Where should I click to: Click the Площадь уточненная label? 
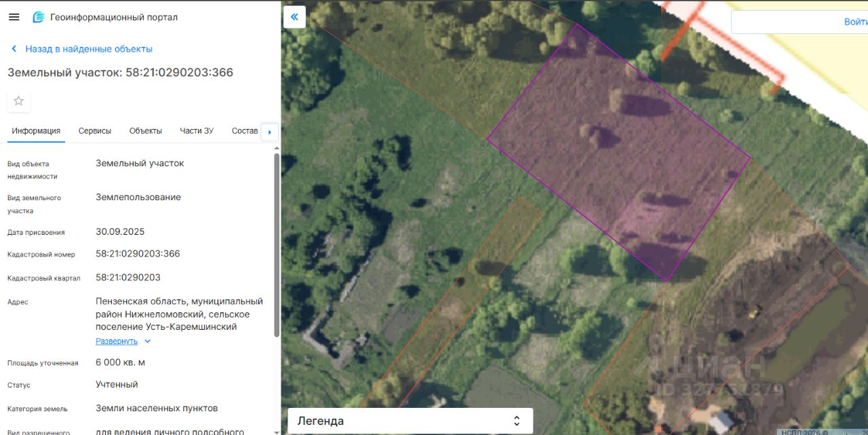(43, 363)
